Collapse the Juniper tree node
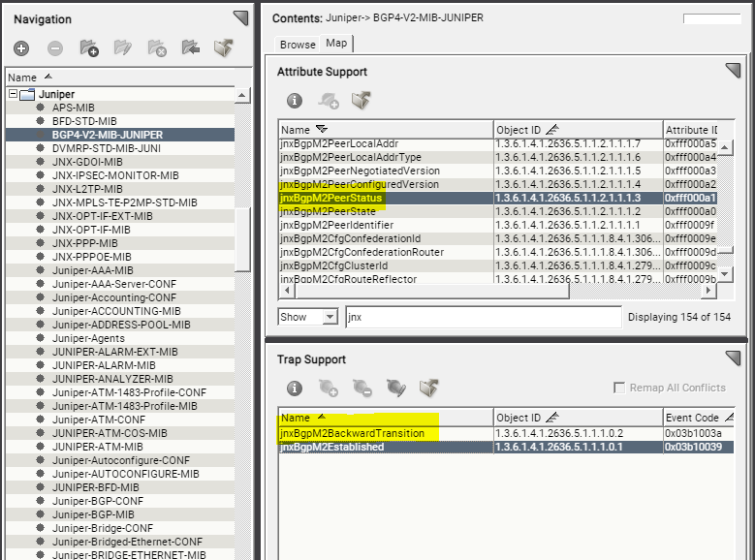Viewport: 755px width, 560px height. (13, 94)
